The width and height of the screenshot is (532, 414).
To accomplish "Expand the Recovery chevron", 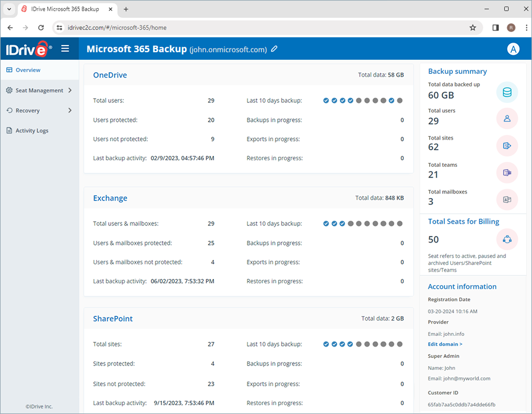I will click(x=70, y=110).
